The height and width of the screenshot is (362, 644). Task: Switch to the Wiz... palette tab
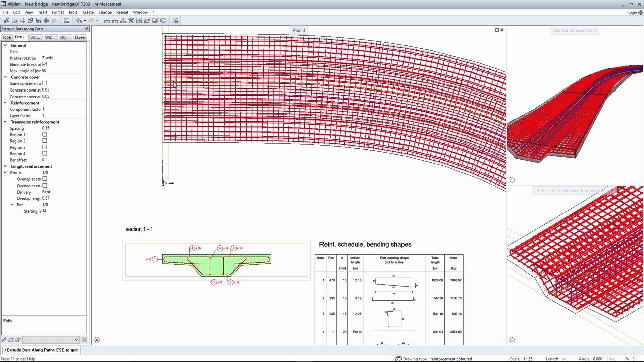pyautogui.click(x=50, y=37)
